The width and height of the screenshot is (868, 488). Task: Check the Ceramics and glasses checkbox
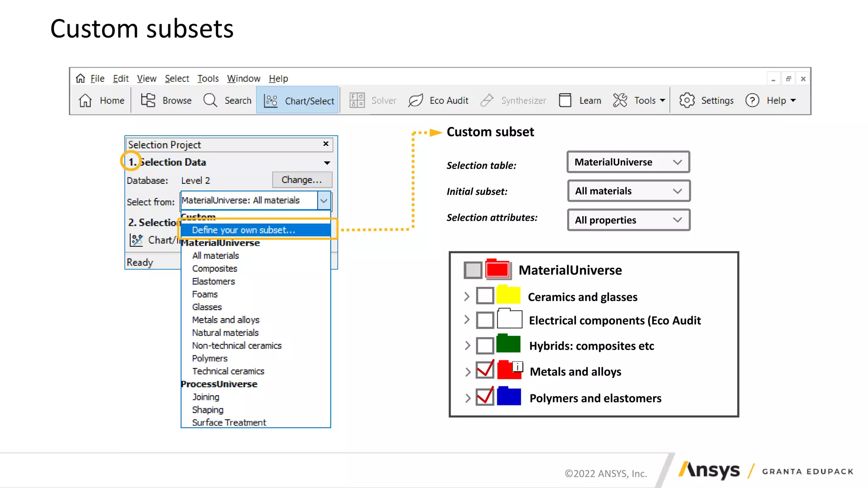pyautogui.click(x=485, y=296)
